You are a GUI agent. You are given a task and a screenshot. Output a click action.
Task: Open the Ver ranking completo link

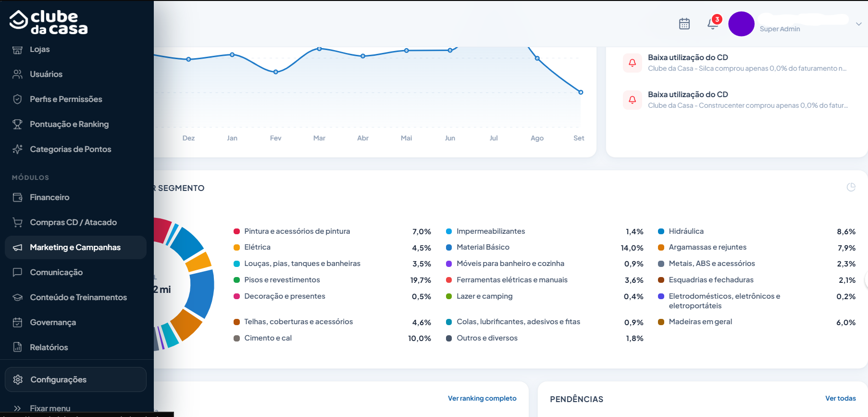point(482,398)
